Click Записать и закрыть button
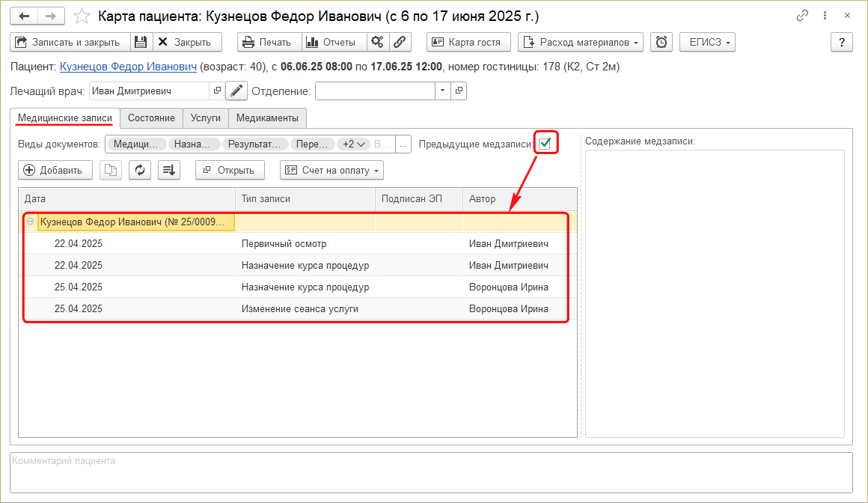The image size is (868, 503). tap(70, 42)
